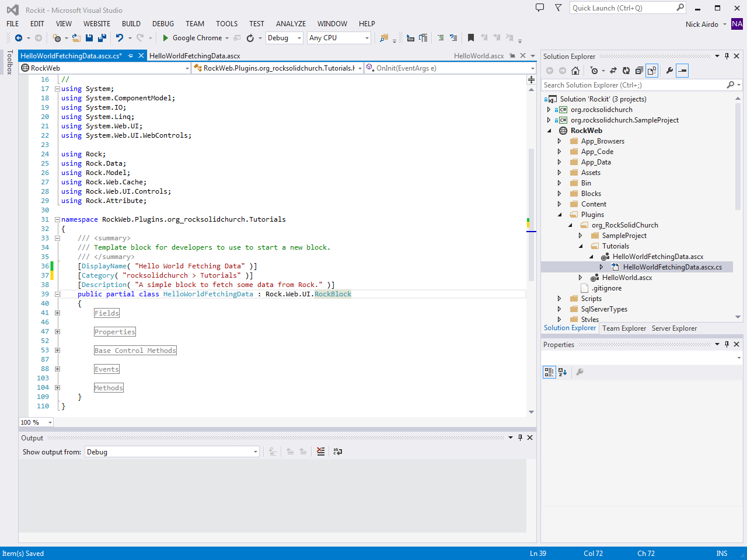
Task: Open the Debug solution configuration dropdown
Action: pos(284,38)
